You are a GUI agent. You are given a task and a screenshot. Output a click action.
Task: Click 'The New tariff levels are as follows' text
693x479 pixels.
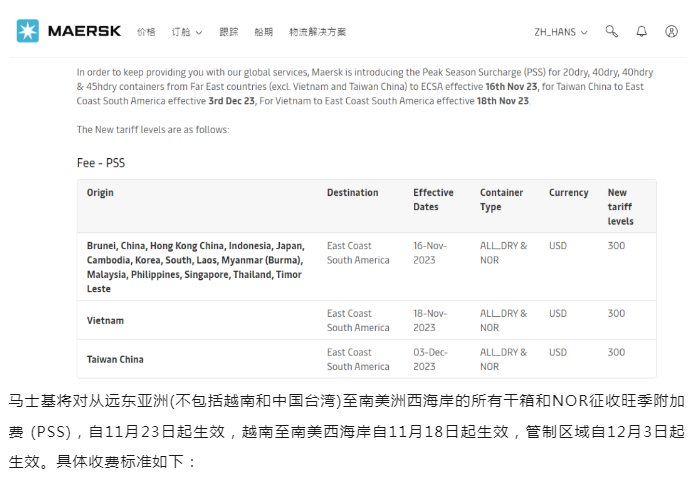coord(153,129)
